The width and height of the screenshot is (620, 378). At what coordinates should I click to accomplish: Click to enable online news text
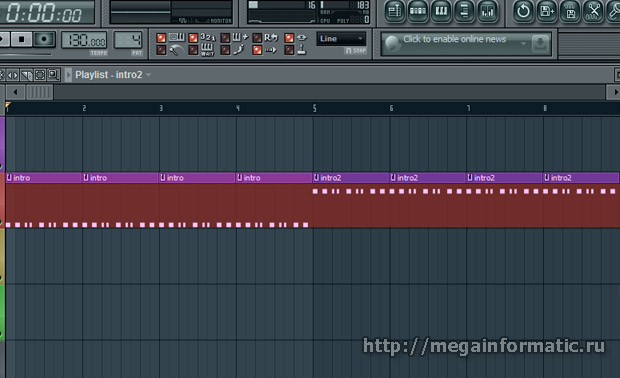454,39
